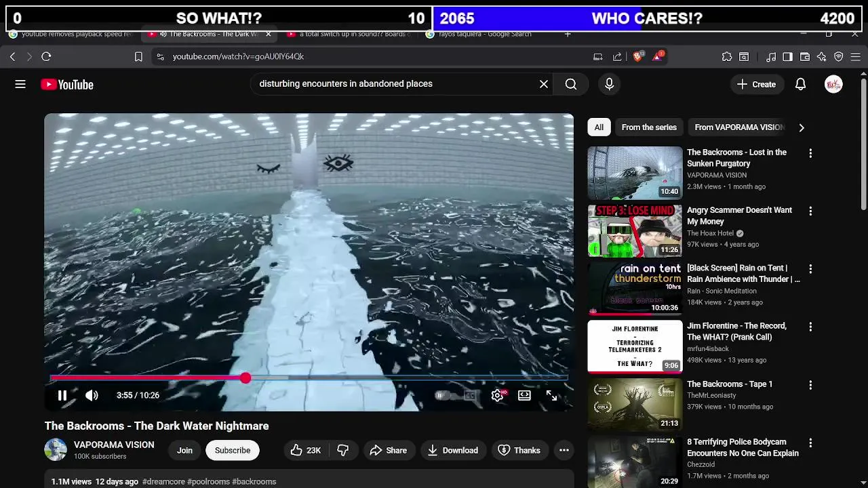Open Brave Wallet icon
Viewport: 868px width, 488px height.
805,57
